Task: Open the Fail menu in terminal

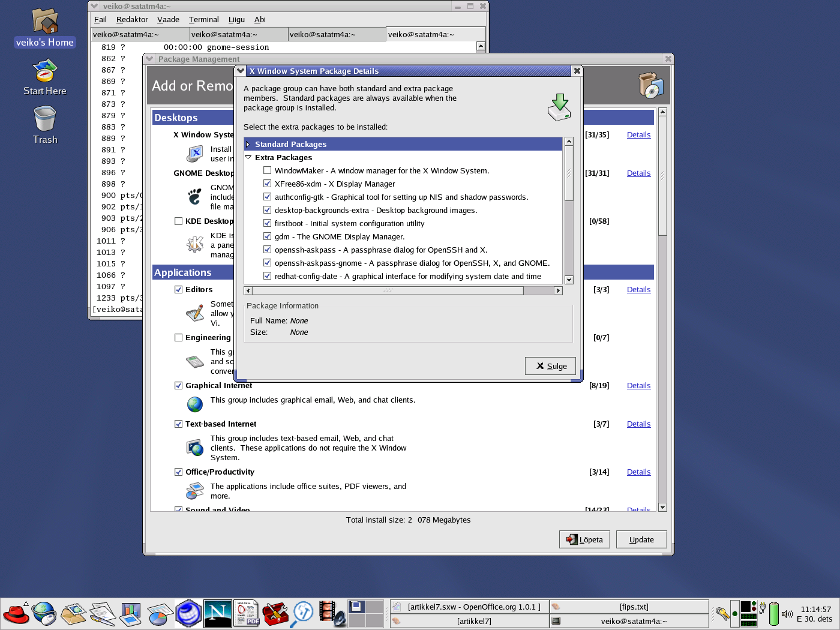Action: 100,19
